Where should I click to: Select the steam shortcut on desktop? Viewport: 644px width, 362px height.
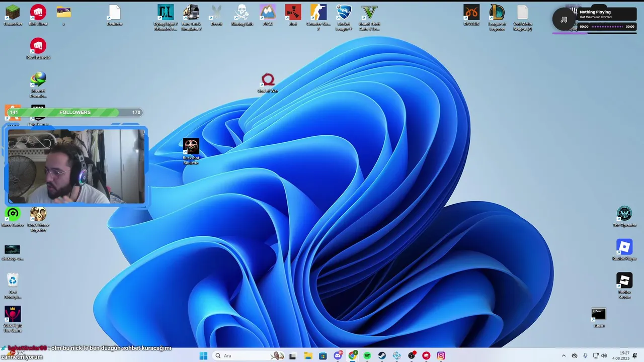coord(599,318)
